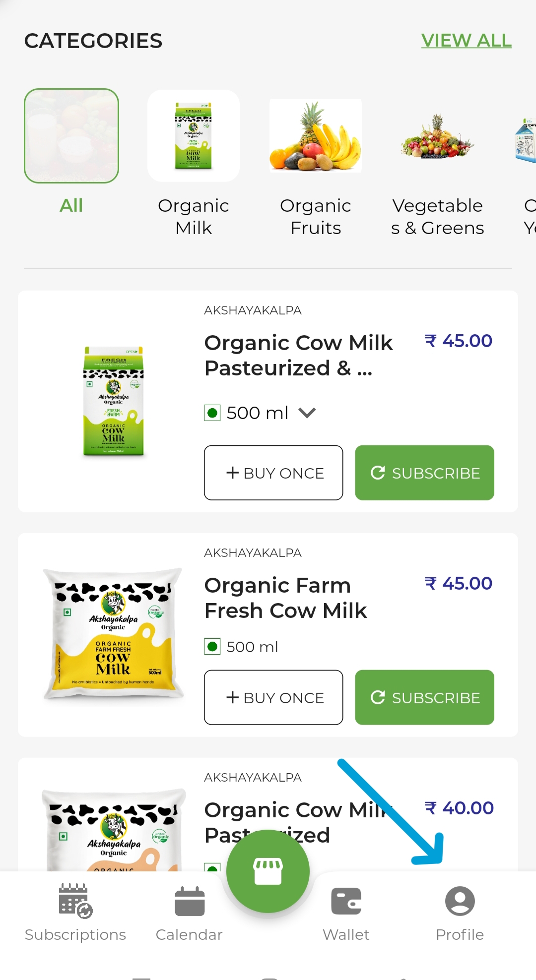
Task: Open Organic Cow Milk carton product image
Action: 114,401
